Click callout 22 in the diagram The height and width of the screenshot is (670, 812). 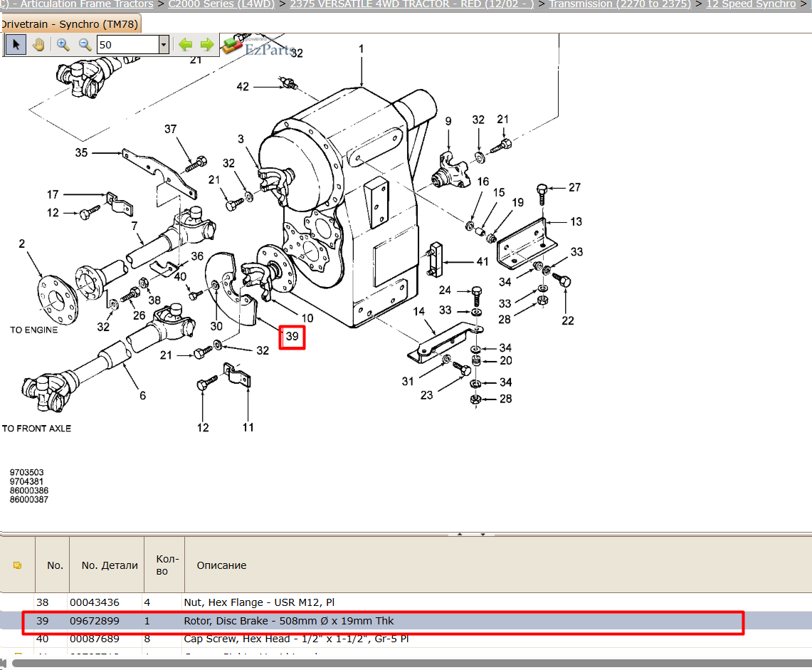click(x=568, y=320)
